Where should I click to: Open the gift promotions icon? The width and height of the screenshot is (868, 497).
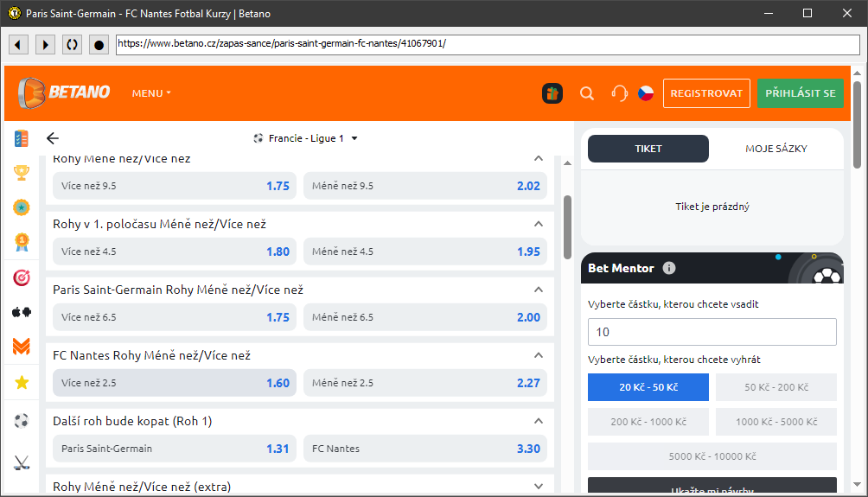552,93
